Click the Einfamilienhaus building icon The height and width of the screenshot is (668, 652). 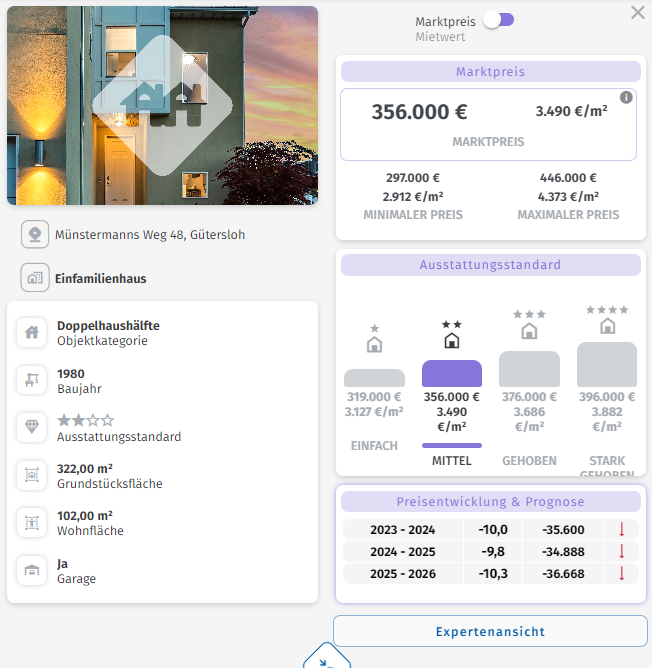pos(35,278)
